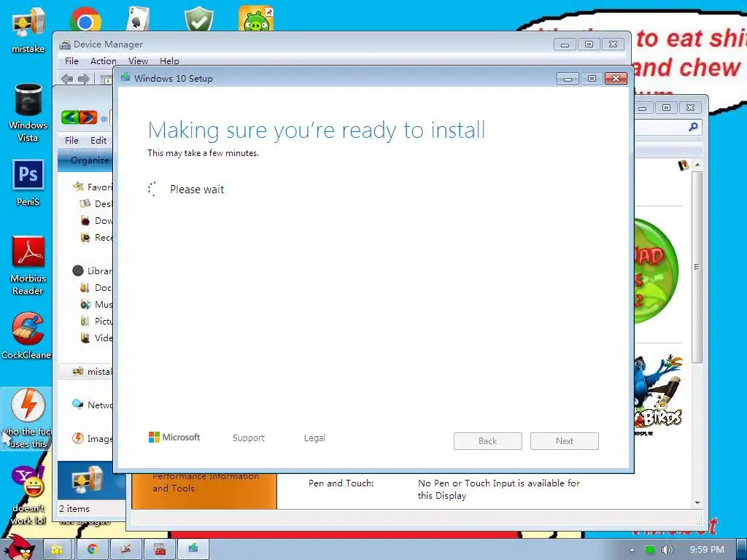The height and width of the screenshot is (560, 747).
Task: Open the red toolbox taskbar button
Action: coord(160,550)
